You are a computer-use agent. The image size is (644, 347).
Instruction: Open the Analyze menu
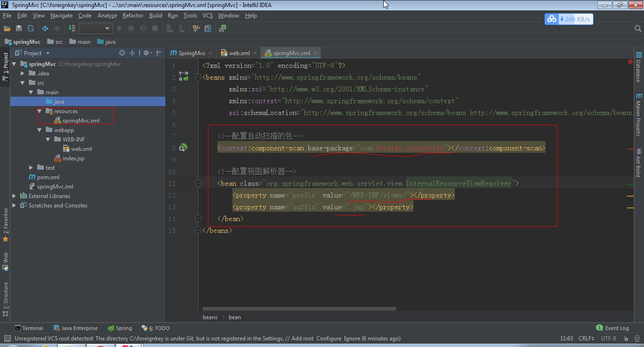click(x=107, y=16)
